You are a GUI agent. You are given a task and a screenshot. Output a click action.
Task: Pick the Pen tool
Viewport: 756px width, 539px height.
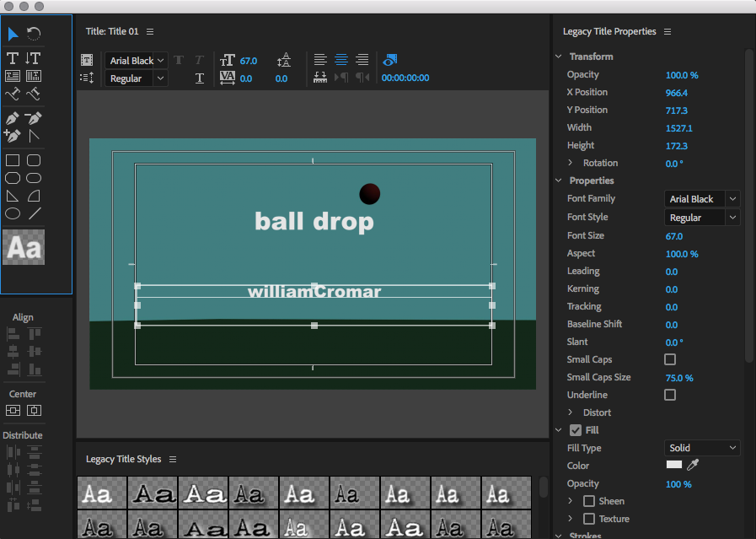[x=13, y=118]
